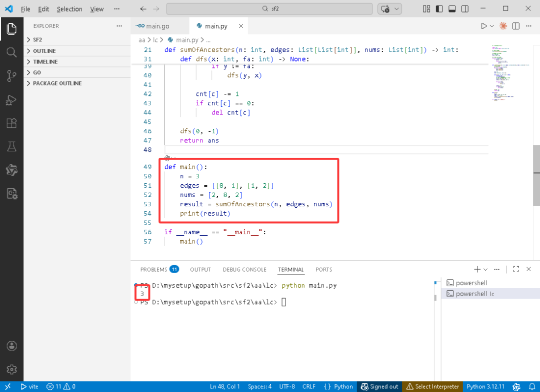
Task: Switch to the DEBUG CONSOLE tab
Action: click(x=244, y=270)
